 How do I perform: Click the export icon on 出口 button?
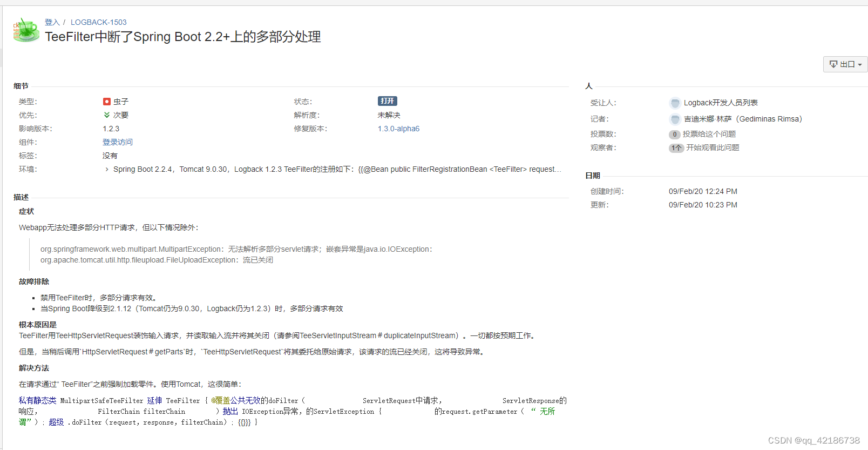pyautogui.click(x=833, y=64)
